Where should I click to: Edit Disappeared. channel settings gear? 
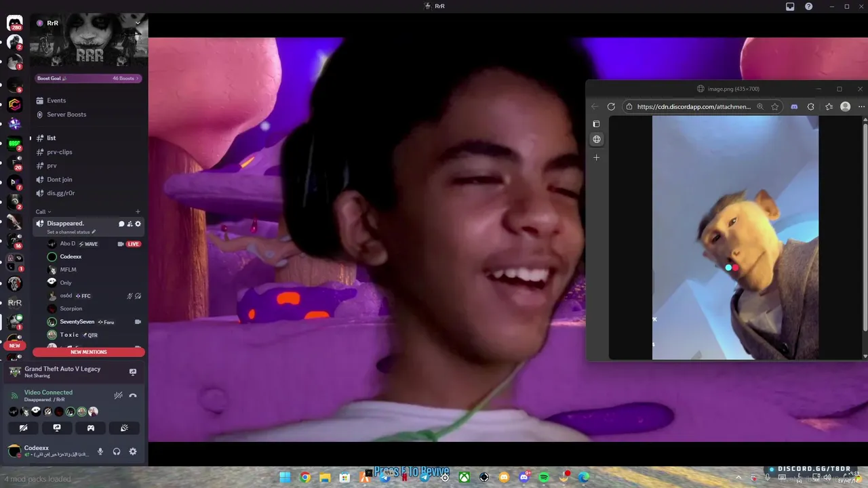point(138,224)
